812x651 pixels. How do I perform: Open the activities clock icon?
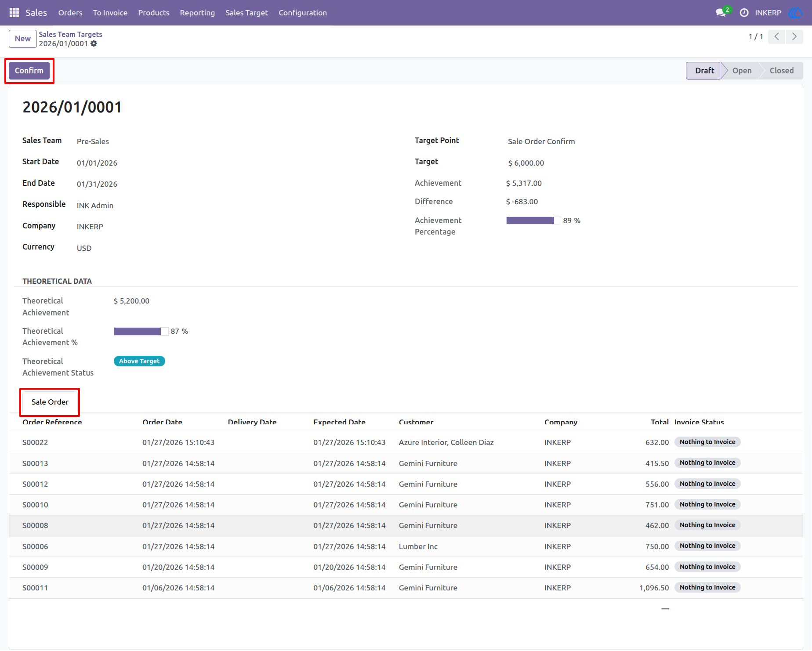pos(744,13)
